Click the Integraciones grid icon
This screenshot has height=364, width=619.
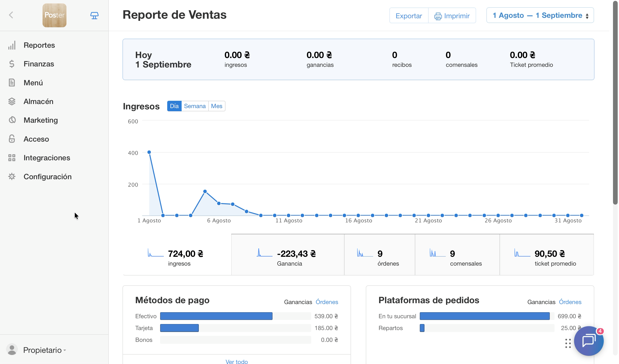tap(12, 158)
